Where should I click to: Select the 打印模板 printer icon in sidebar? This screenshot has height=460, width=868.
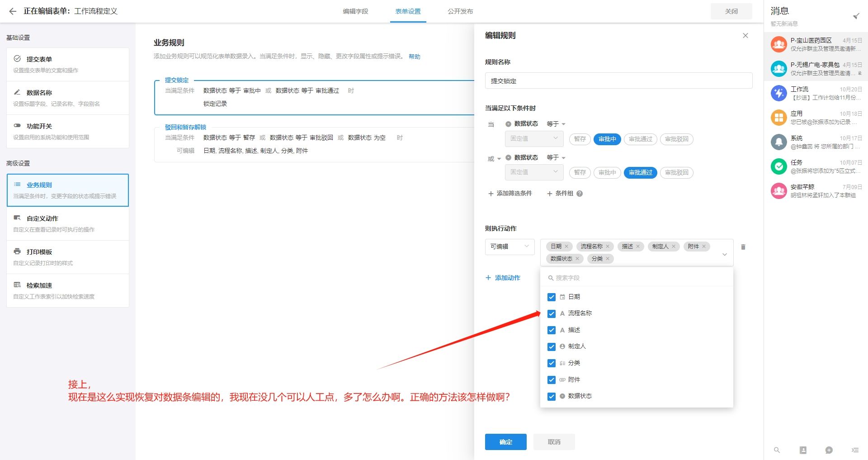17,251
